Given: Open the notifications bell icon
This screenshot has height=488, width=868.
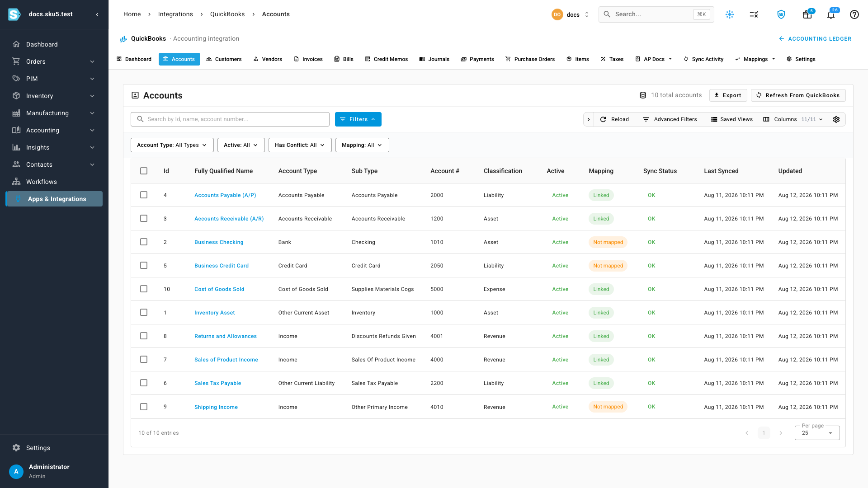Looking at the screenshot, I should 831,14.
